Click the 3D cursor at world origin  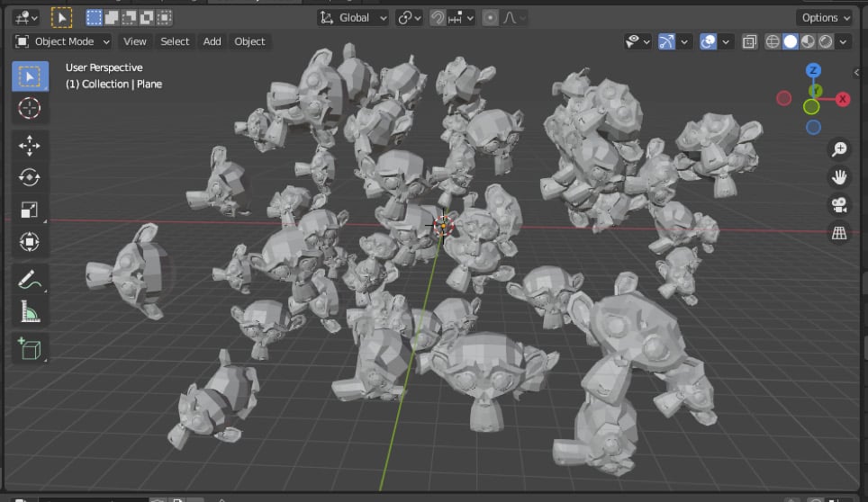click(443, 226)
